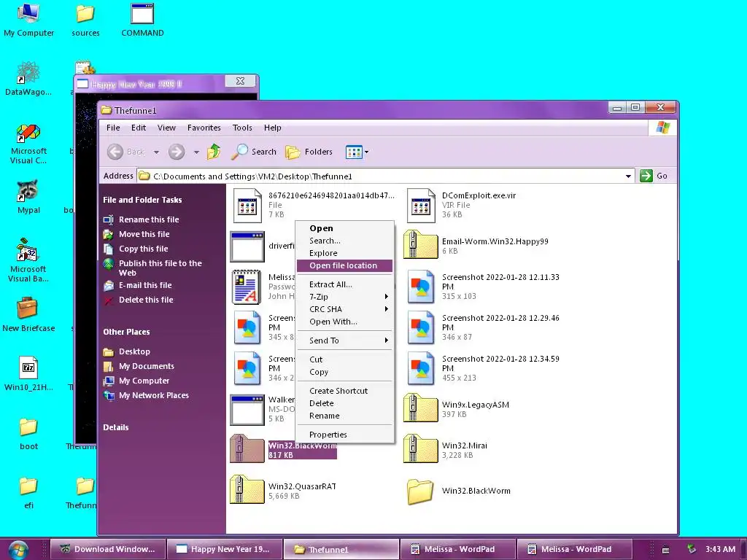Open the File menu
Image resolution: width=747 pixels, height=560 pixels.
[113, 128]
